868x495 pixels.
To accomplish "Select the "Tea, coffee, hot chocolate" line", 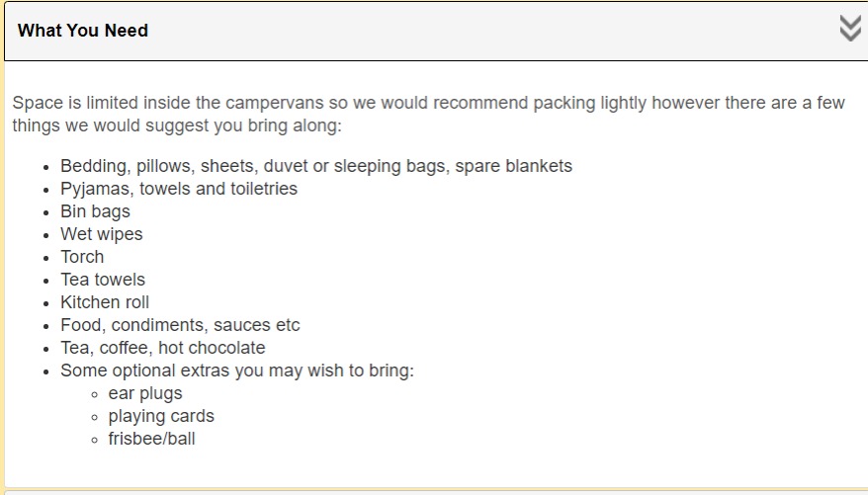I will (163, 348).
